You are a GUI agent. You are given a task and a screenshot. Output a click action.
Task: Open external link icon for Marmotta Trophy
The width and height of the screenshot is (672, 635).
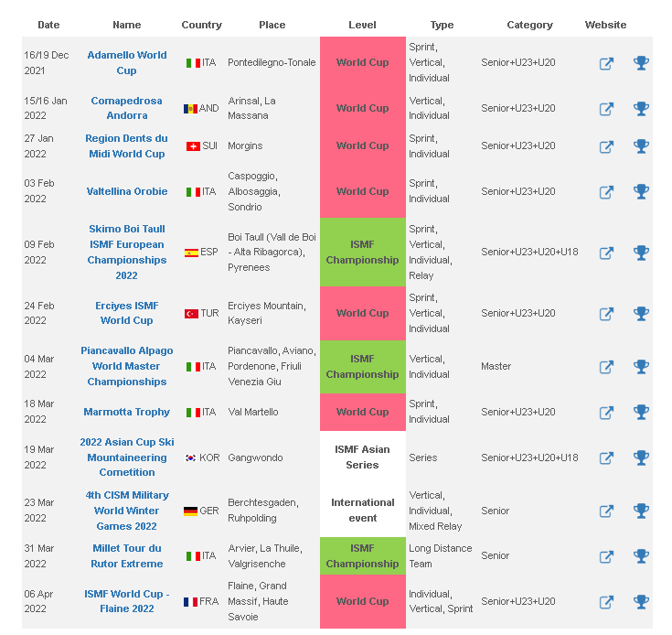tap(606, 413)
